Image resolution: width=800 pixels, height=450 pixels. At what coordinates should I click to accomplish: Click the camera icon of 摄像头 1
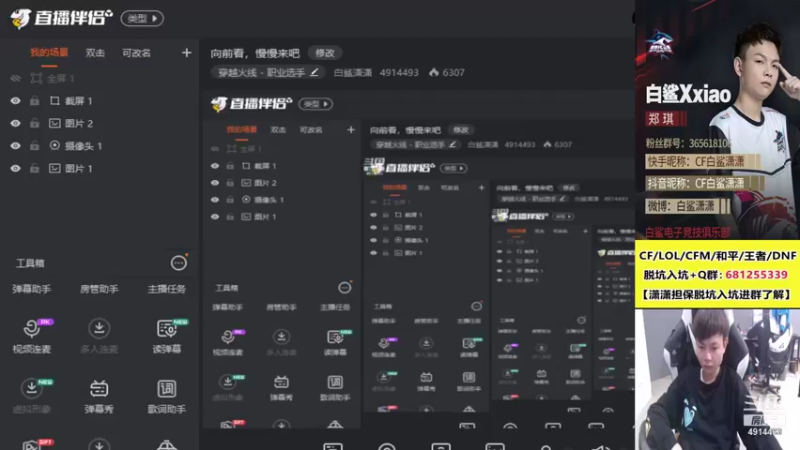55,145
